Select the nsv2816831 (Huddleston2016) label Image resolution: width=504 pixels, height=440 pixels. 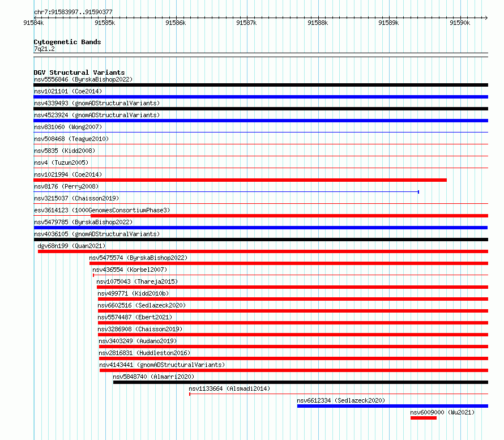pos(144,353)
